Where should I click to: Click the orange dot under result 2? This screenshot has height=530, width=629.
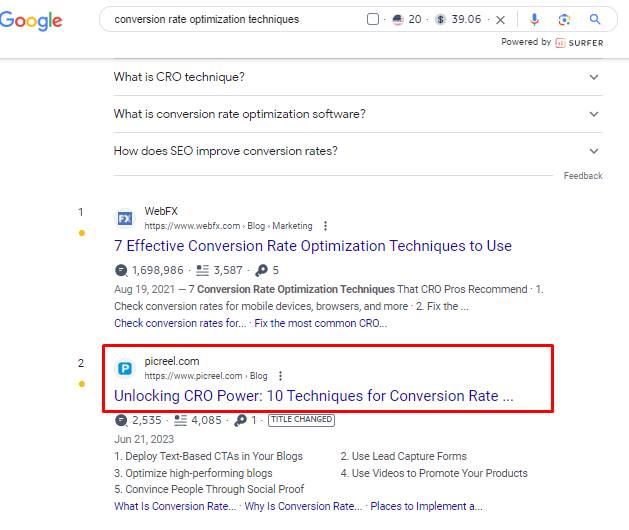click(x=82, y=384)
